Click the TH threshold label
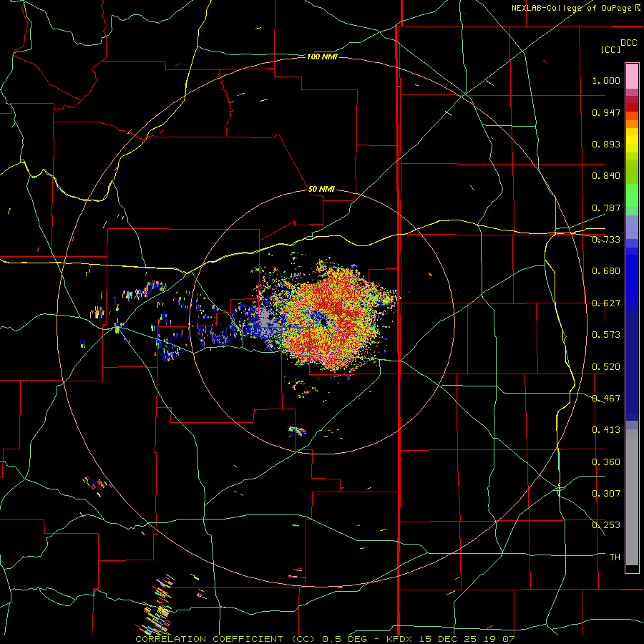The height and width of the screenshot is (644, 644). 615,557
